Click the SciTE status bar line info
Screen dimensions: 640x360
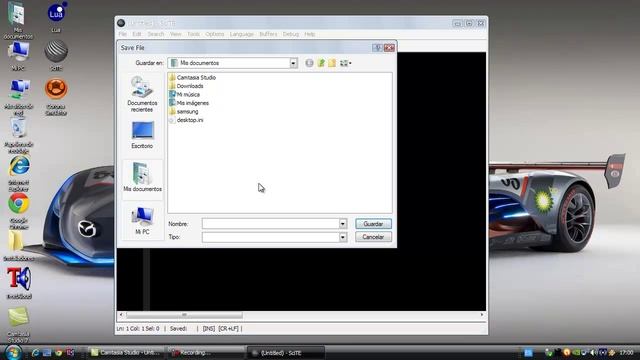[x=138, y=329]
